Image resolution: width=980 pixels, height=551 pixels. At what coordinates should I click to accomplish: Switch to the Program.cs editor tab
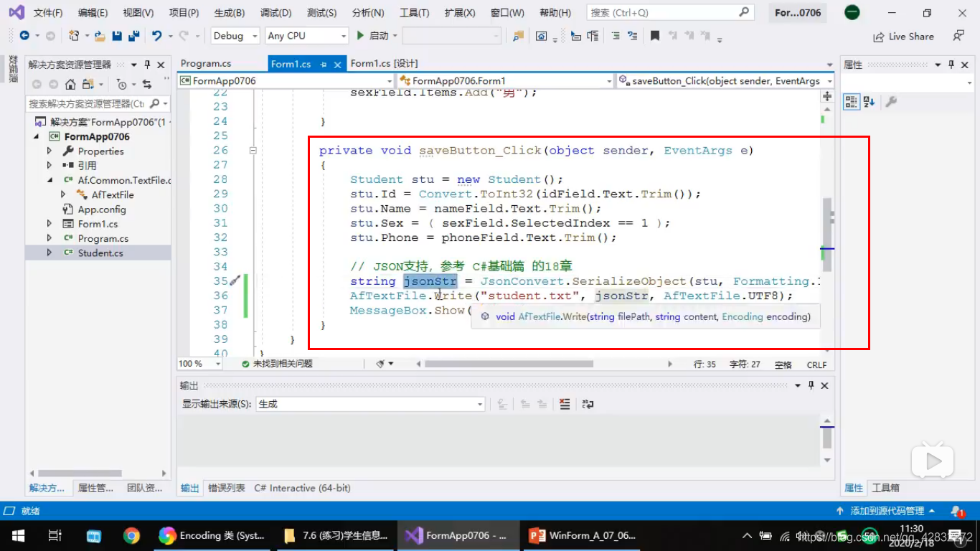click(x=206, y=64)
